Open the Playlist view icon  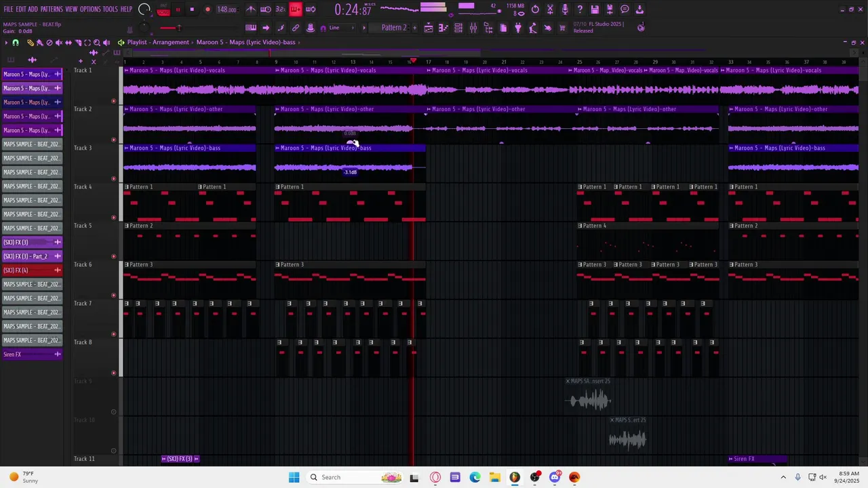point(429,28)
